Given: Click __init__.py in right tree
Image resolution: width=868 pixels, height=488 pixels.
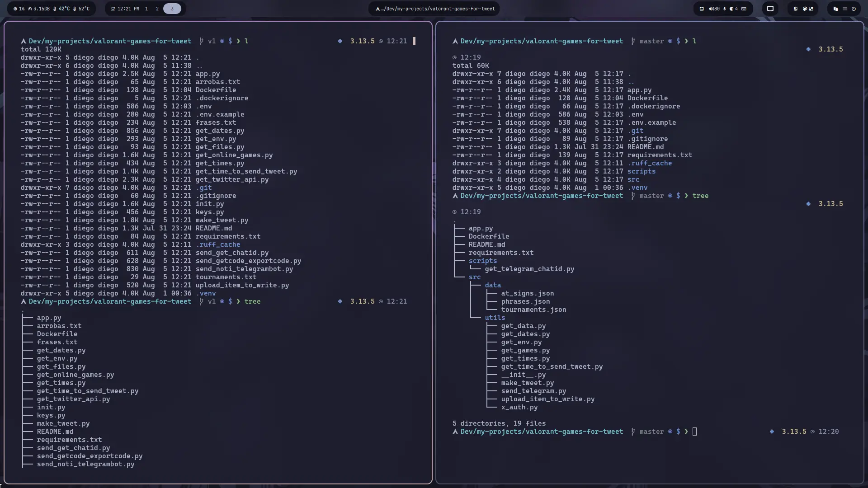Looking at the screenshot, I should pos(524,375).
